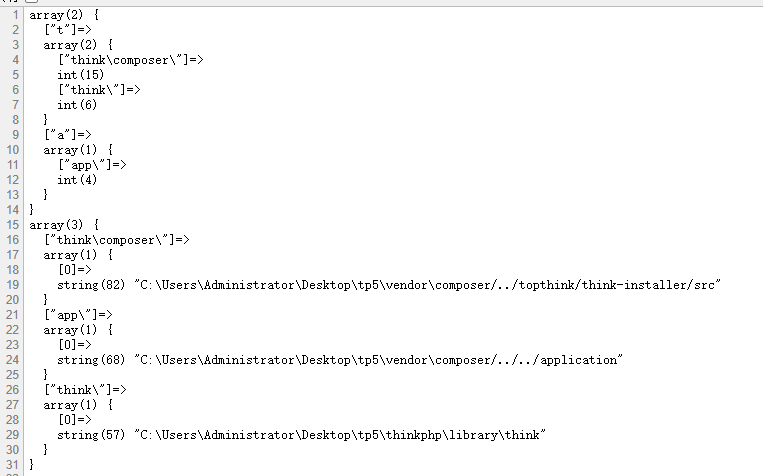Click the thinkphp\library\think path string
The width and height of the screenshot is (763, 476).
340,435
